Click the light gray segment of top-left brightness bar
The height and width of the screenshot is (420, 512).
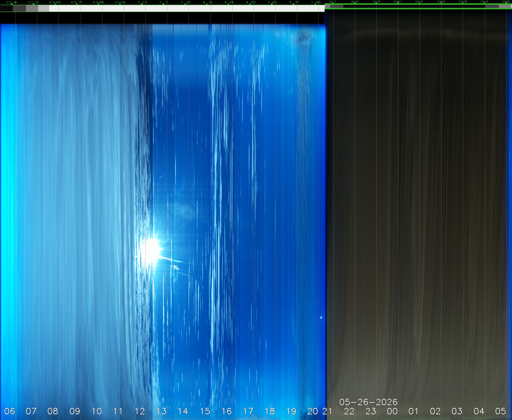click(44, 8)
